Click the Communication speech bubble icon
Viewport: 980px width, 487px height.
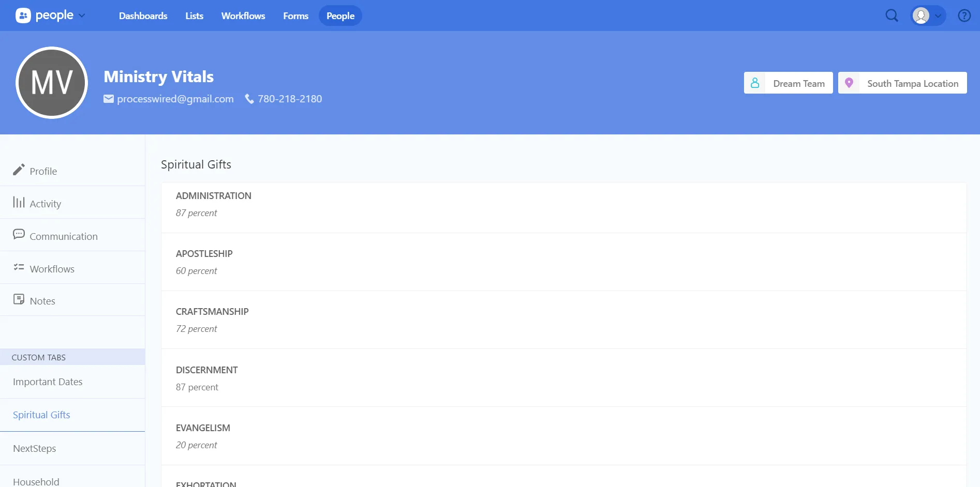pos(19,234)
